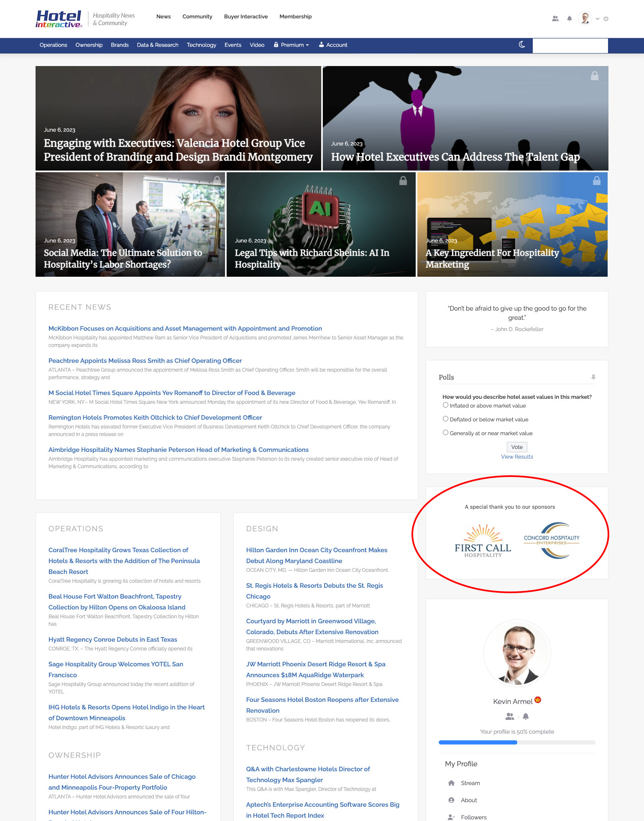Go to Ownership in the blue navbar
The image size is (644, 821).
pos(89,45)
